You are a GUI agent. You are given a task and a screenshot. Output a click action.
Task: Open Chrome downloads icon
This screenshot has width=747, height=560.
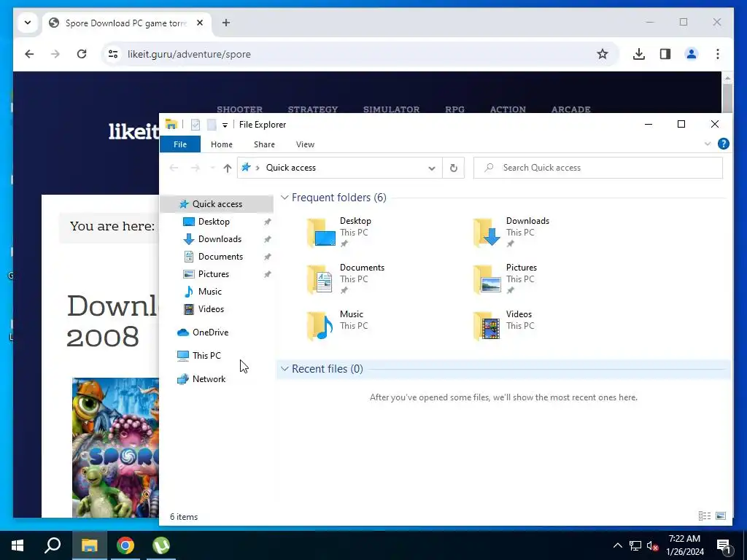639,54
